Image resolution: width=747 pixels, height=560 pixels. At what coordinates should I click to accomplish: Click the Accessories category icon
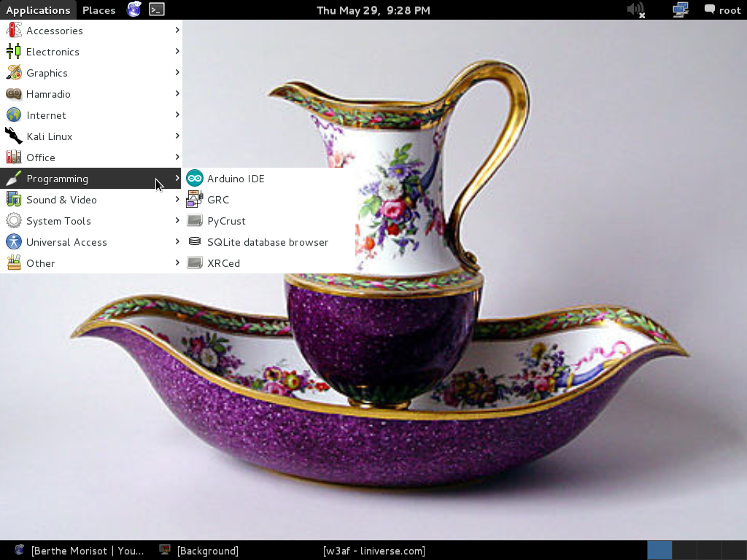tap(14, 31)
